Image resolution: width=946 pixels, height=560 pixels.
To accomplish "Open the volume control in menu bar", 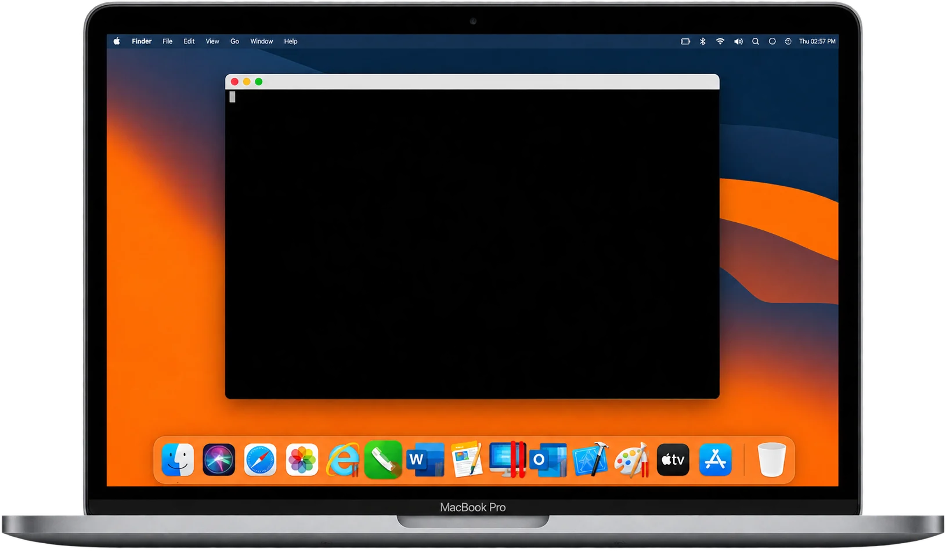I will point(738,41).
